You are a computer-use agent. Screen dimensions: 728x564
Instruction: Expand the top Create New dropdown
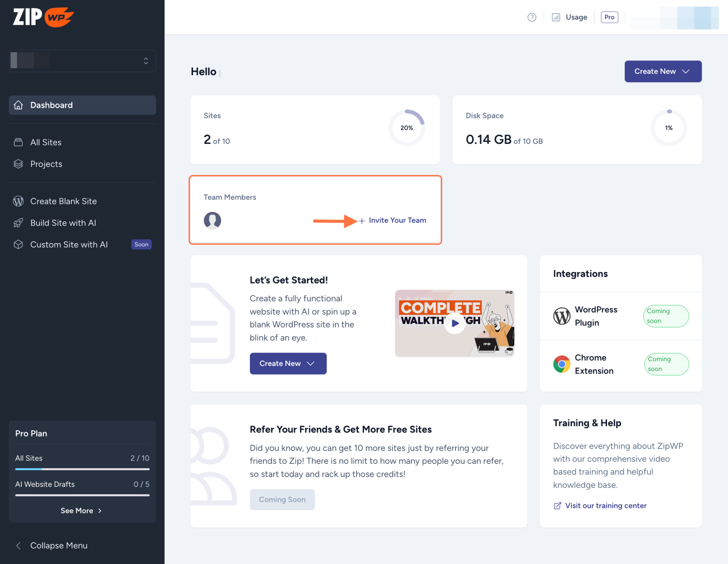pyautogui.click(x=663, y=71)
